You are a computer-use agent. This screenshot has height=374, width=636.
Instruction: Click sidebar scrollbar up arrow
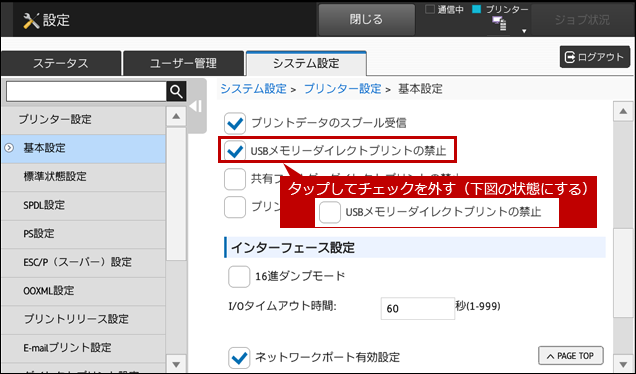click(176, 117)
